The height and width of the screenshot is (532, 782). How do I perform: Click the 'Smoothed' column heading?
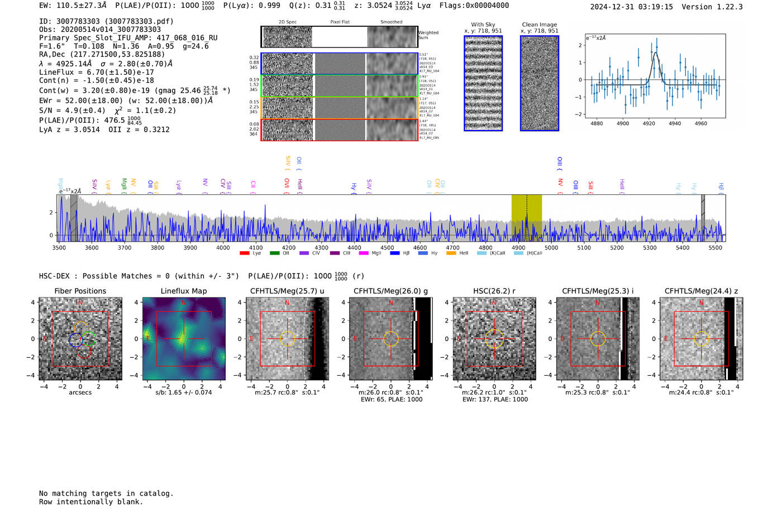click(391, 22)
